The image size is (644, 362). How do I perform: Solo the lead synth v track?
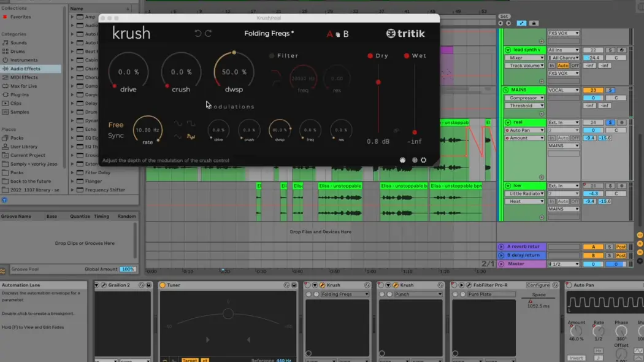[610, 50]
